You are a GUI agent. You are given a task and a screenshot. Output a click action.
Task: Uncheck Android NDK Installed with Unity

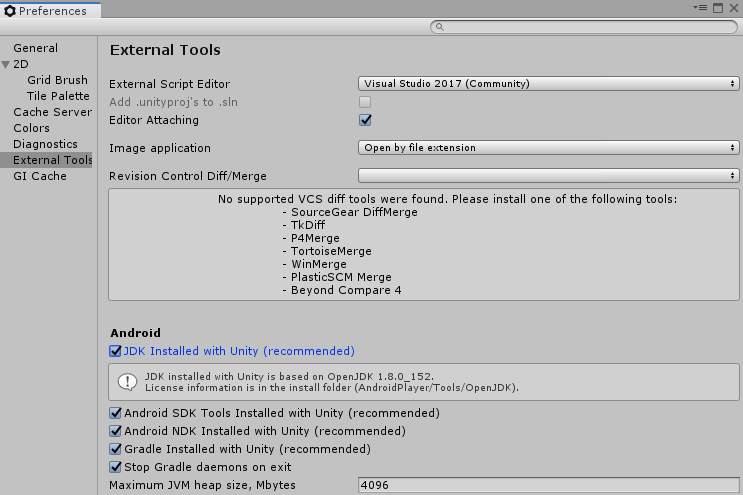(x=115, y=431)
